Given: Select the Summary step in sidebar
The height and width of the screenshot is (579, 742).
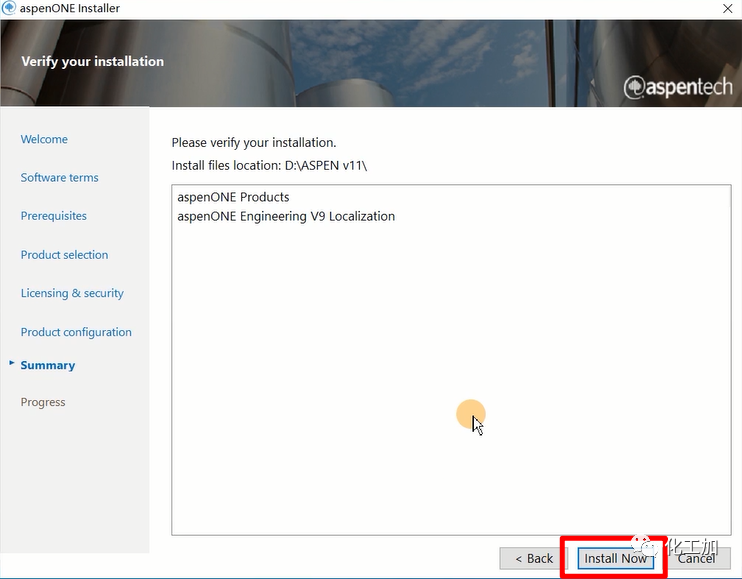Looking at the screenshot, I should (47, 365).
